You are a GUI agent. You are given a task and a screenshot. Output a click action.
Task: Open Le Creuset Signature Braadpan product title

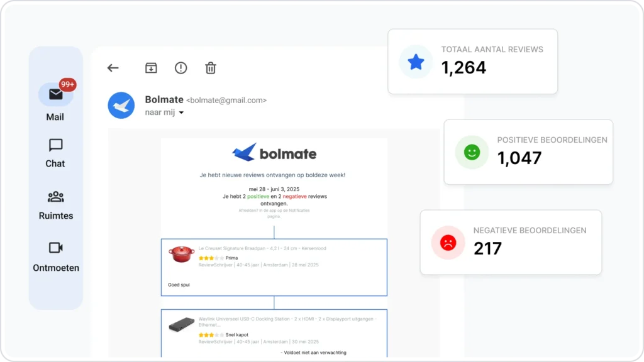coord(262,248)
